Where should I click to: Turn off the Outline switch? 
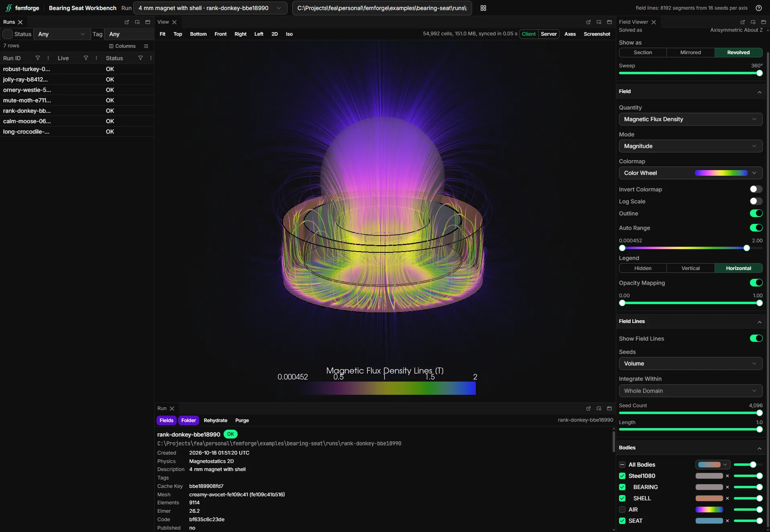(x=756, y=213)
